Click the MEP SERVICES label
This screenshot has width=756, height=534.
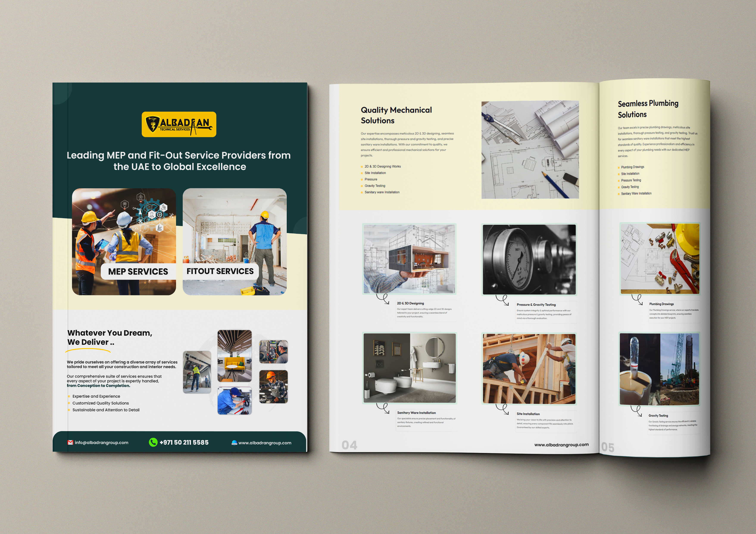(x=138, y=272)
